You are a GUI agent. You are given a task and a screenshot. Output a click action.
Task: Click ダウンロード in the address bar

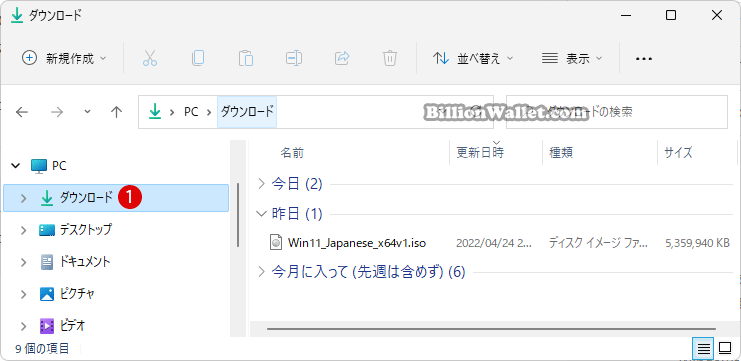click(x=247, y=112)
